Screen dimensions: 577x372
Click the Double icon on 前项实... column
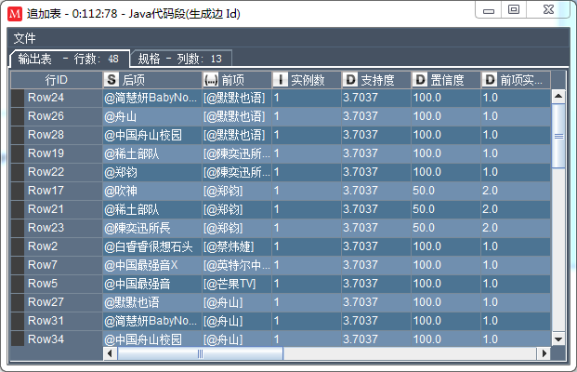[490, 79]
